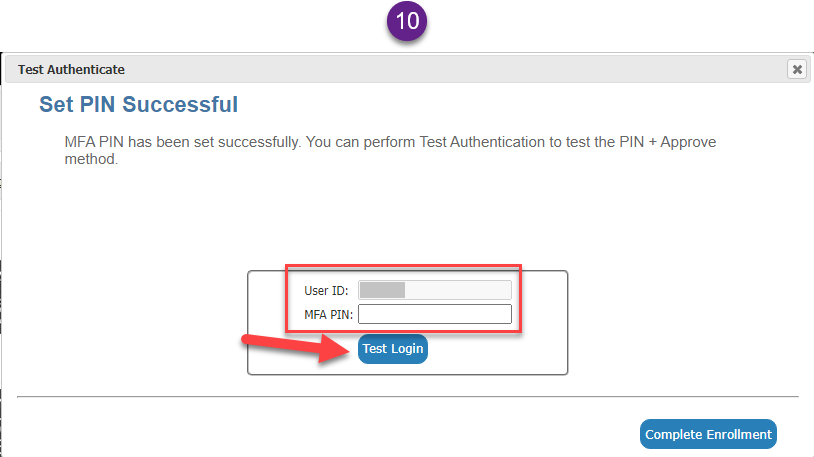Image resolution: width=814 pixels, height=457 pixels.
Task: Click the Test Authenticate title text
Action: [x=71, y=69]
